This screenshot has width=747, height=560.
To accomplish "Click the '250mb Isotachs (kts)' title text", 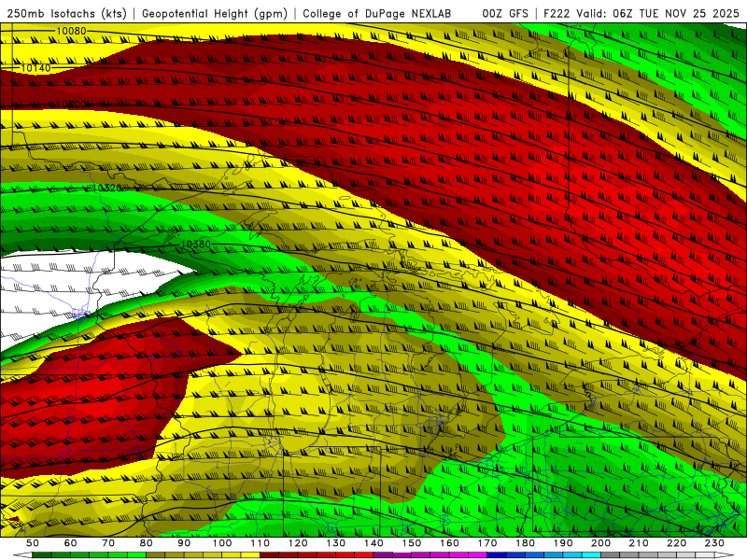I will pos(66,13).
